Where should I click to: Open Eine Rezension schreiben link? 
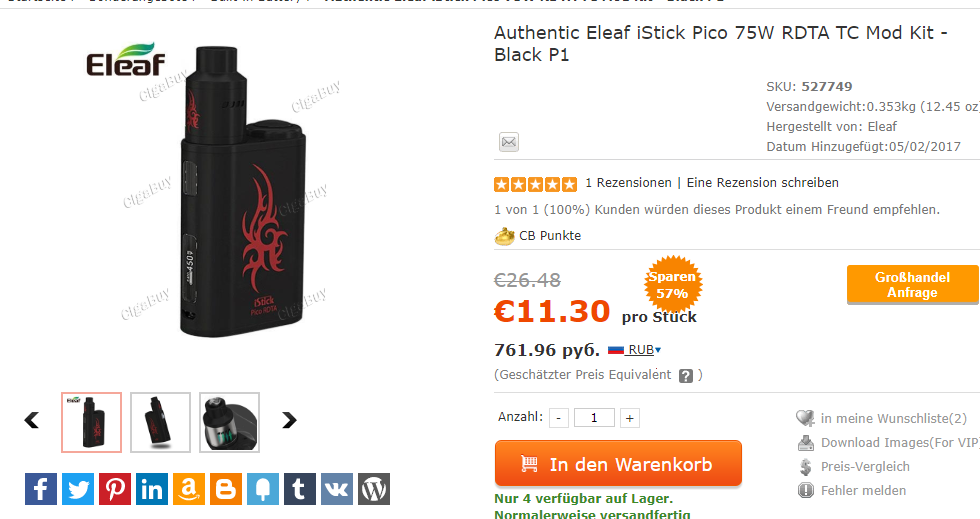pyautogui.click(x=762, y=183)
